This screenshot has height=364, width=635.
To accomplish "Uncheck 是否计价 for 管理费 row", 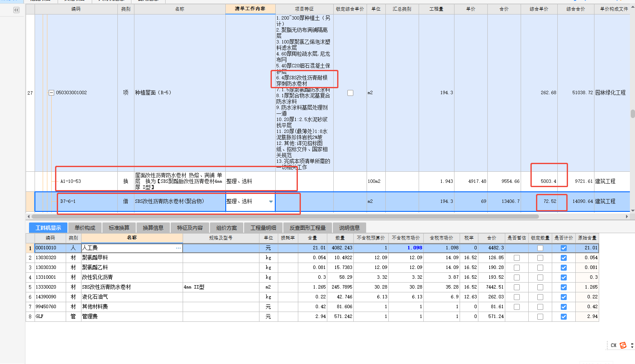I will tap(564, 317).
